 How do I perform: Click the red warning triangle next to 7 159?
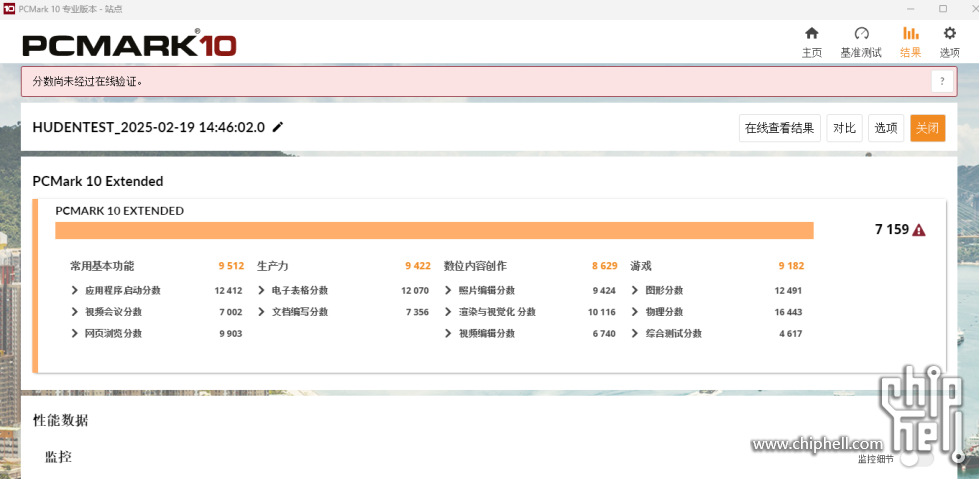point(918,230)
